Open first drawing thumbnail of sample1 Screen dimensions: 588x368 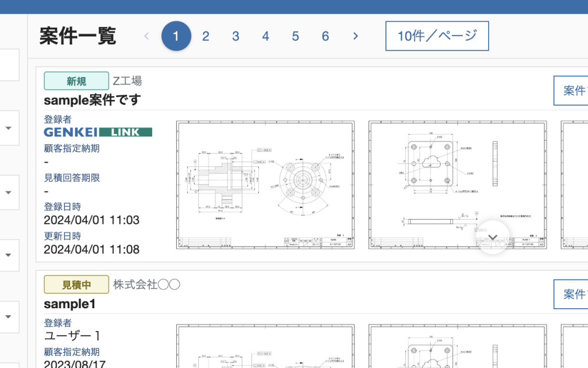[x=265, y=346]
